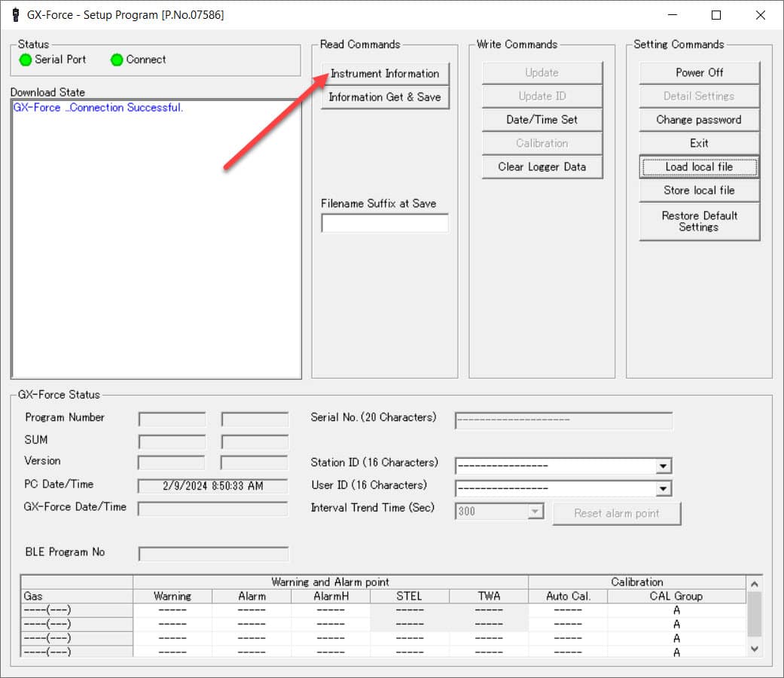This screenshot has width=784, height=678.
Task: Click the Serial Port green status indicator
Action: 26,60
